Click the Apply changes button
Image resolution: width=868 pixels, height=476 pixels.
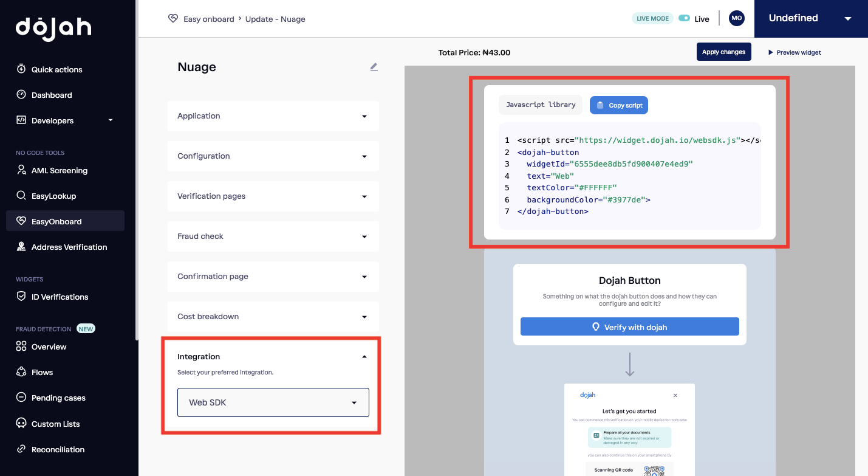[x=723, y=52]
